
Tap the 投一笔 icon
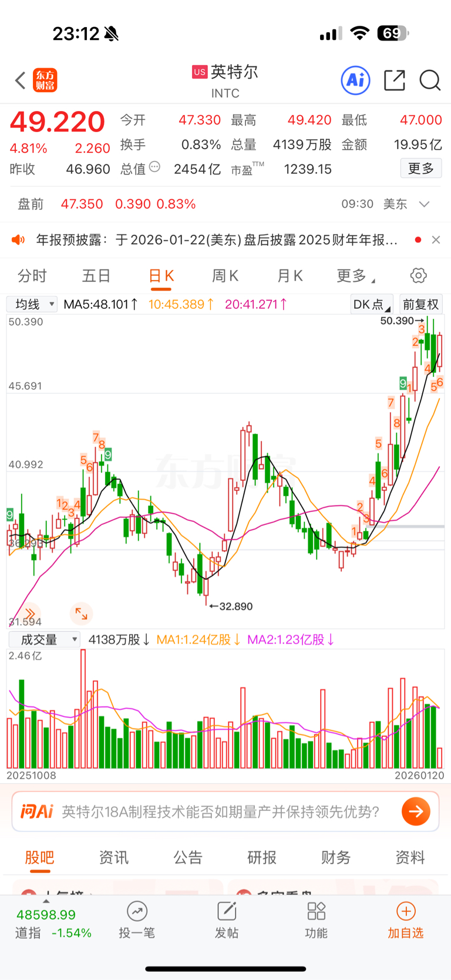pos(137,911)
